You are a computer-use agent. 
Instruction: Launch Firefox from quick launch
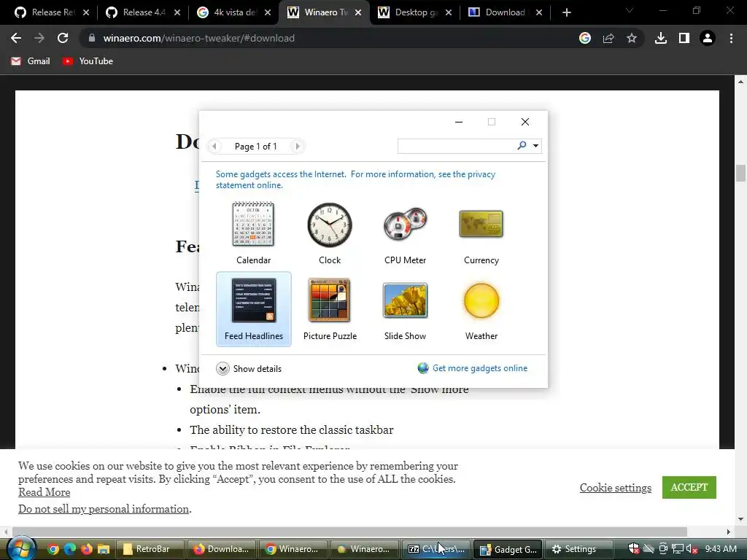[x=86, y=549]
